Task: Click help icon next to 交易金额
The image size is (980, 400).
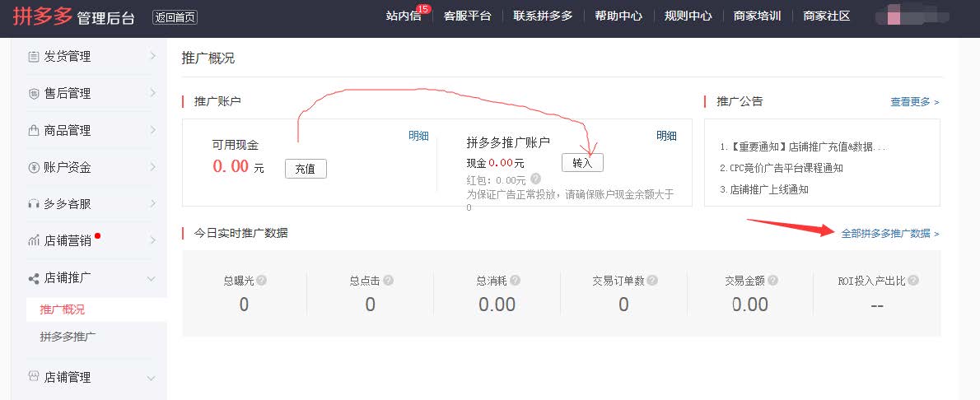Action: coord(772,281)
